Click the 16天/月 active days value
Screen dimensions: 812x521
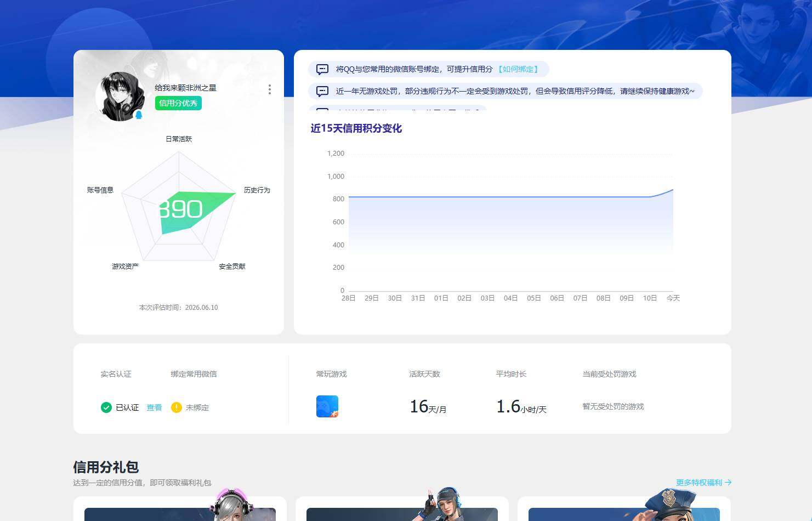pyautogui.click(x=428, y=406)
